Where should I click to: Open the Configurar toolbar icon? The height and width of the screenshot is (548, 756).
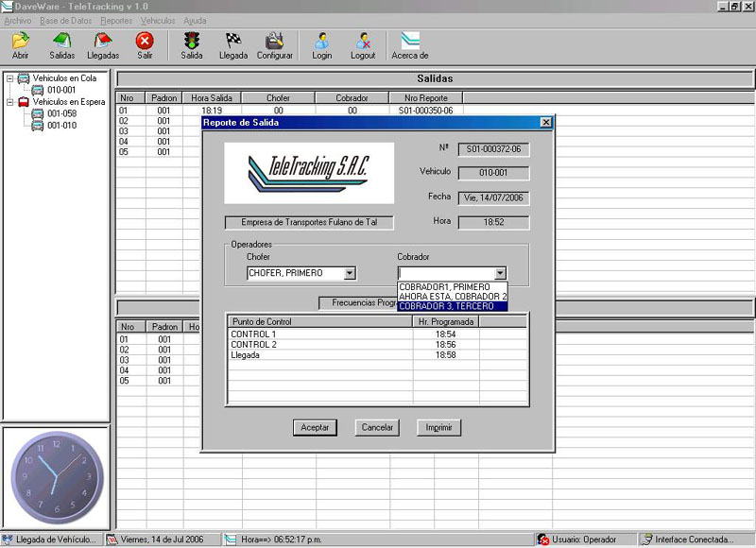pyautogui.click(x=275, y=41)
